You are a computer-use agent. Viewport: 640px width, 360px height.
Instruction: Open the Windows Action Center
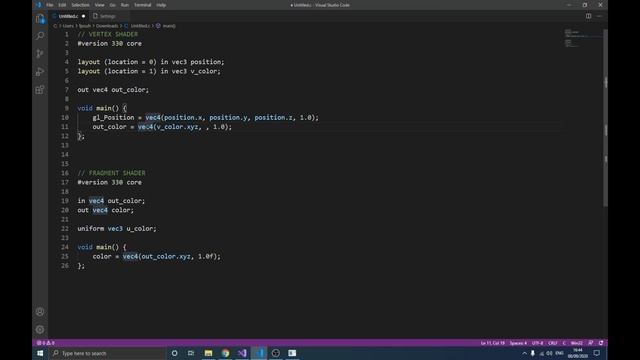597,353
